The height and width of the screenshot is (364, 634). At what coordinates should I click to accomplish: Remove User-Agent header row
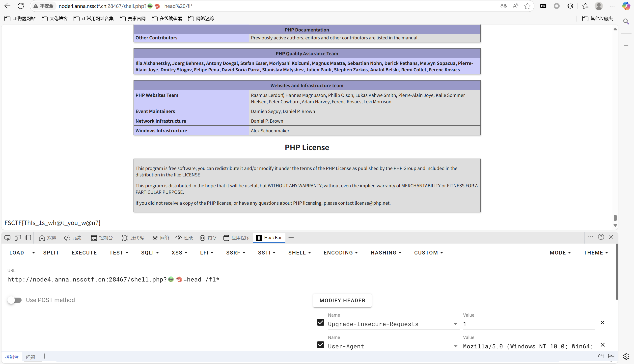tap(603, 345)
